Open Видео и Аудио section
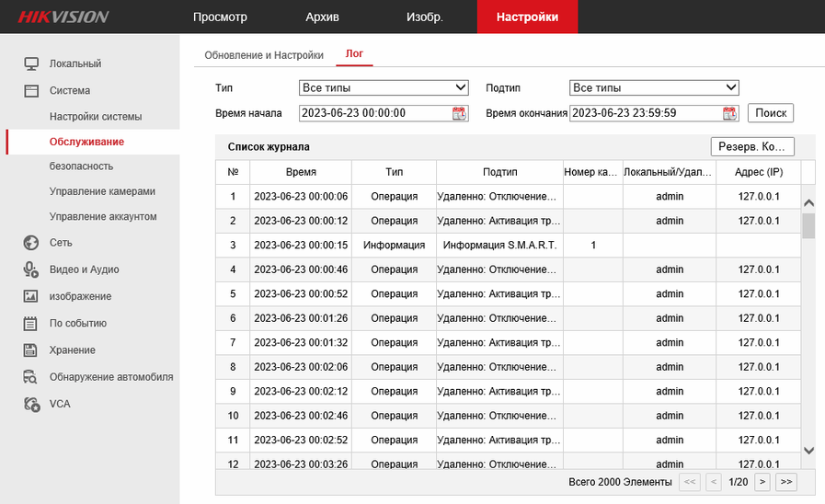Image resolution: width=825 pixels, height=504 pixels. click(x=85, y=269)
